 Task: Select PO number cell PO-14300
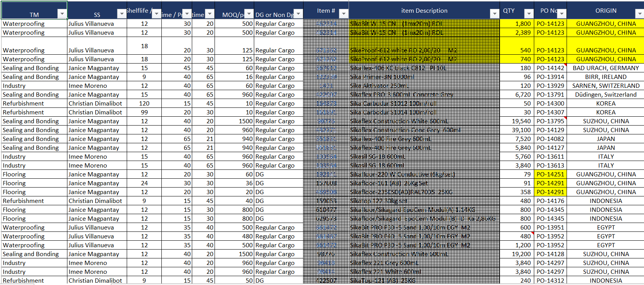pyautogui.click(x=550, y=104)
